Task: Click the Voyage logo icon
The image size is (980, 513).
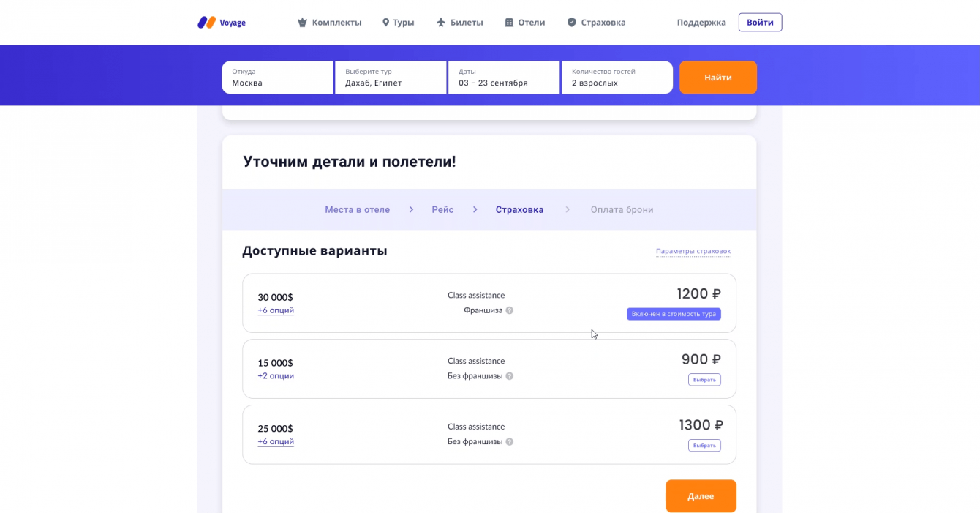Action: point(206,23)
